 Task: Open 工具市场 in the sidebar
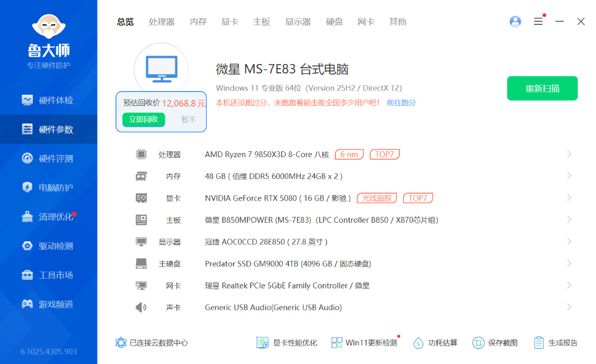click(48, 275)
